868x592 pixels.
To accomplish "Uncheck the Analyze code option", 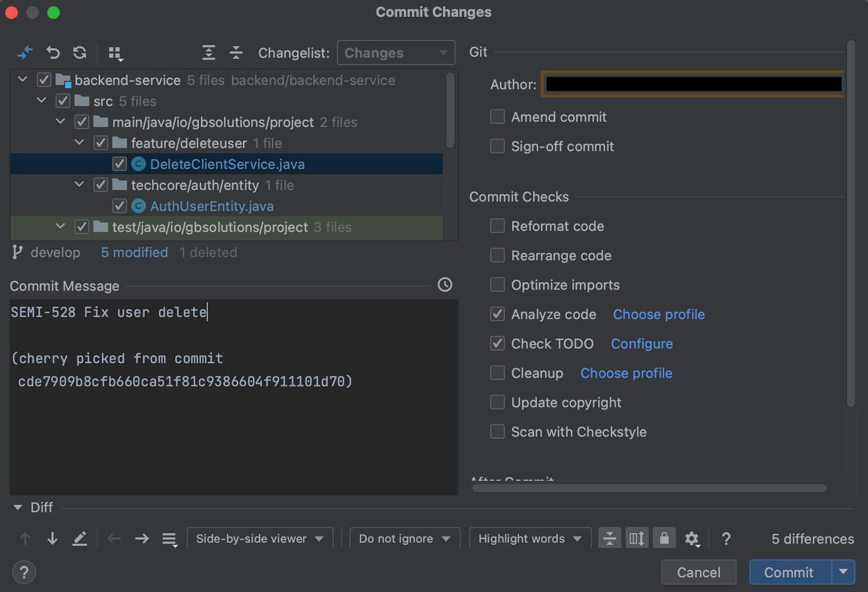I will coord(497,314).
